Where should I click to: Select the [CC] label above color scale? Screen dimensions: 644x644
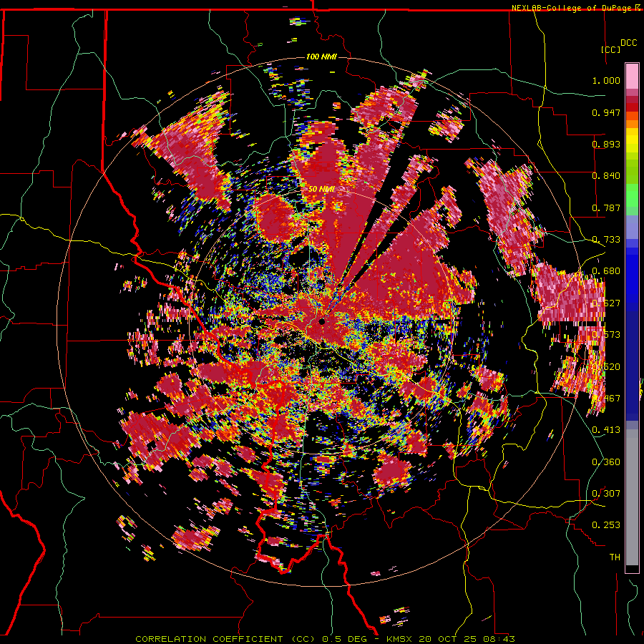610,49
